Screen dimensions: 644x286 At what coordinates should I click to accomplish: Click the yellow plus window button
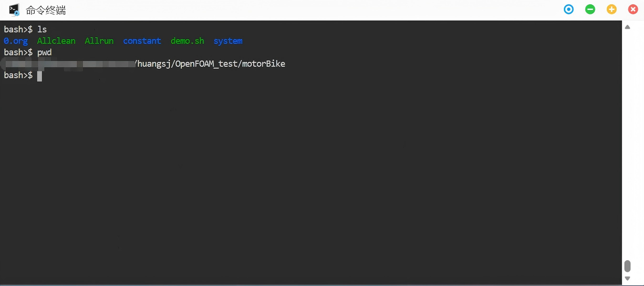(x=612, y=9)
